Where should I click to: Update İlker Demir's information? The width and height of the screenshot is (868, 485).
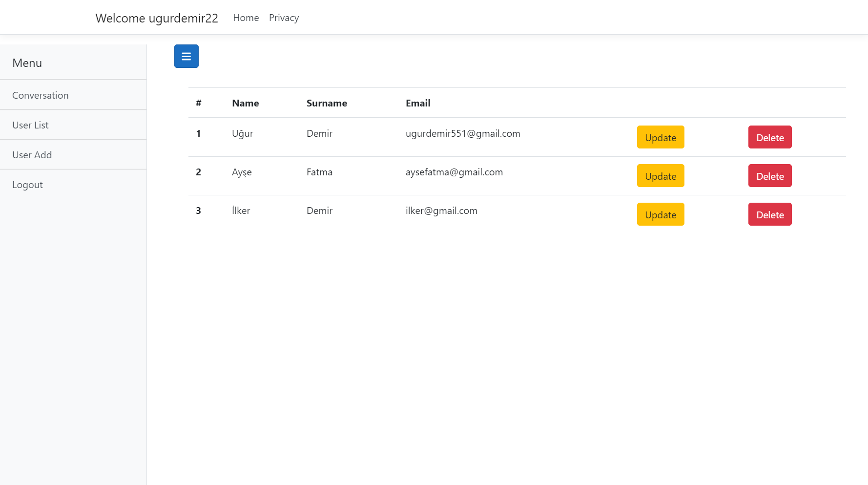pos(661,214)
